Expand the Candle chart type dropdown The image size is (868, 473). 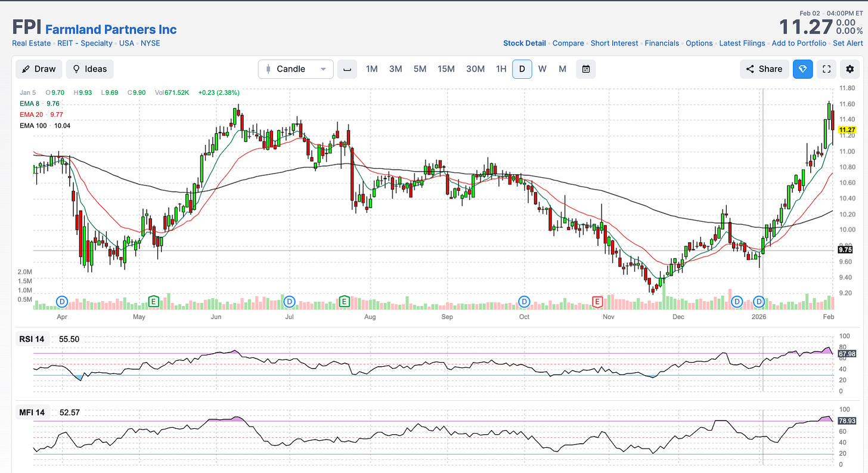[x=296, y=69]
